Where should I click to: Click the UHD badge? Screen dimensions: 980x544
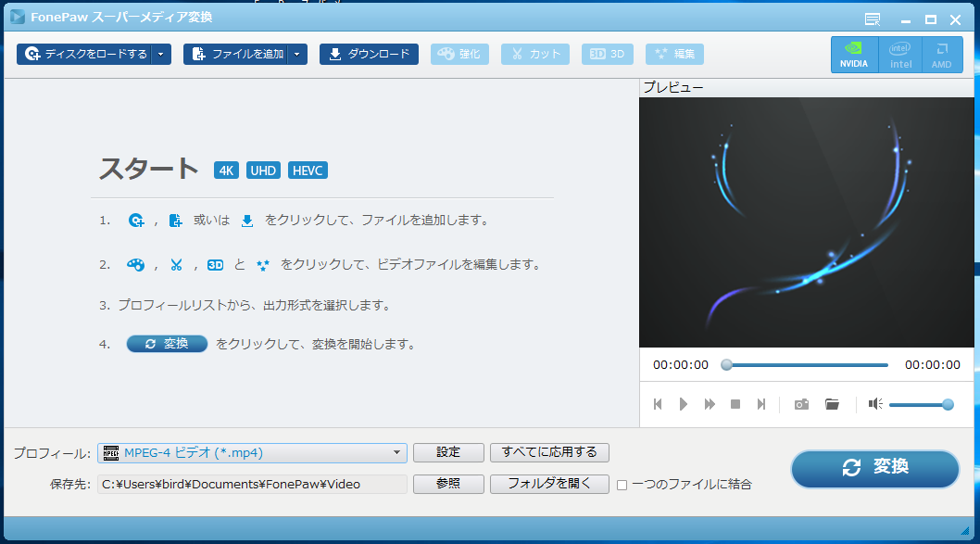pos(263,171)
